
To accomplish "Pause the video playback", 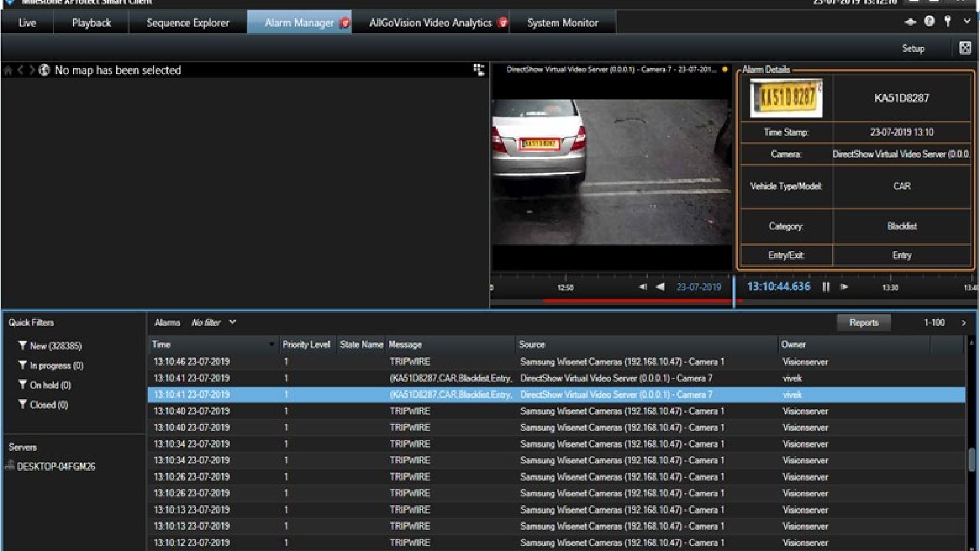I will pyautogui.click(x=826, y=287).
